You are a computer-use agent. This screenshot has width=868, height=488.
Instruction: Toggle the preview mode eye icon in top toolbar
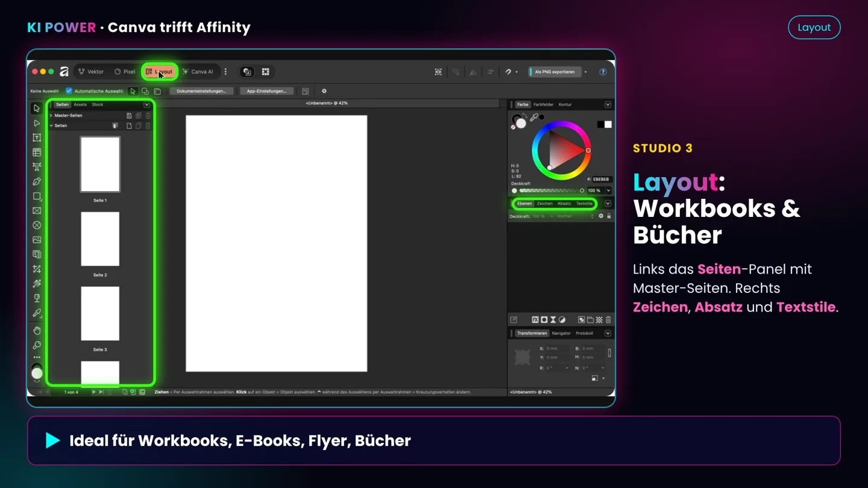click(438, 72)
